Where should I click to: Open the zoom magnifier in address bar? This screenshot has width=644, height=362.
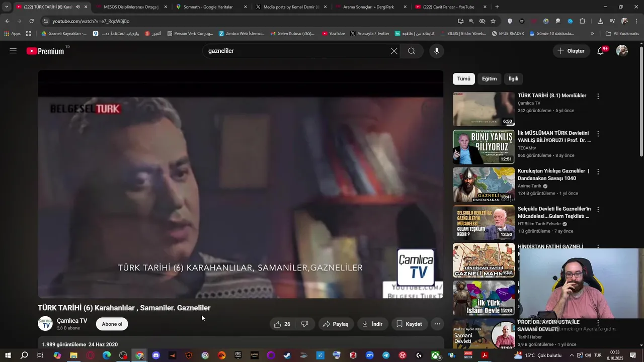tap(471, 21)
